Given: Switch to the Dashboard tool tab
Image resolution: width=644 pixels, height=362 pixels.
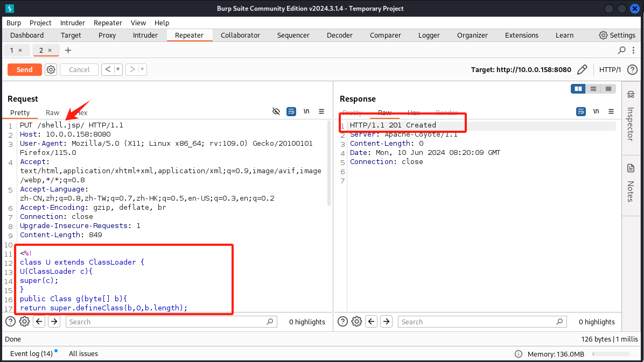Looking at the screenshot, I should [x=27, y=36].
